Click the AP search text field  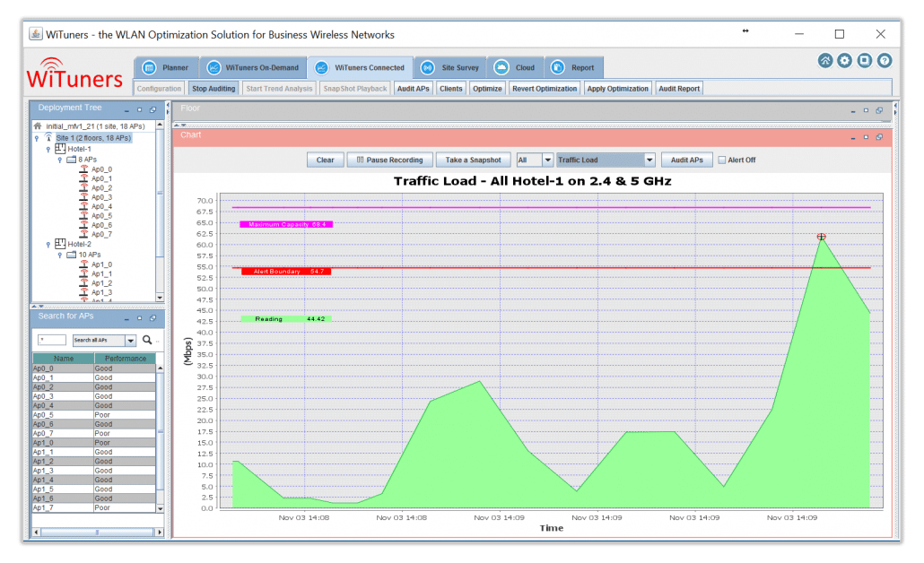[52, 340]
